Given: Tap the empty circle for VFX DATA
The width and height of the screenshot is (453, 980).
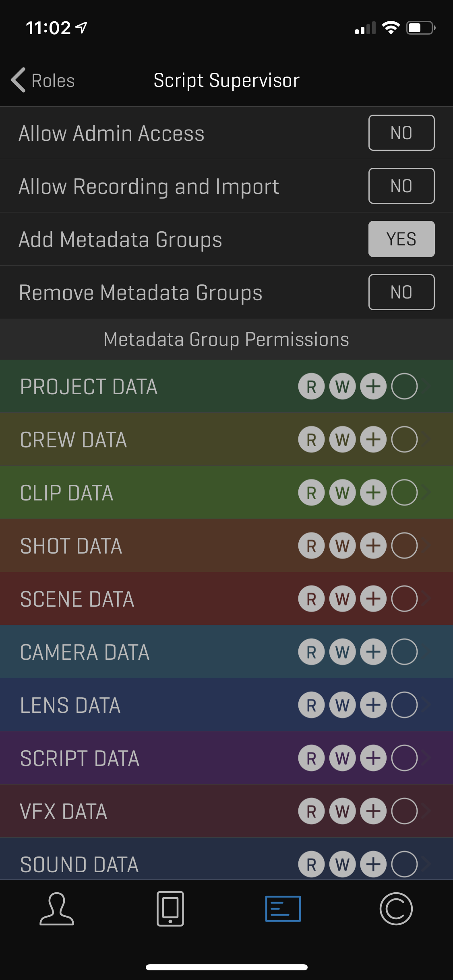Looking at the screenshot, I should (404, 811).
